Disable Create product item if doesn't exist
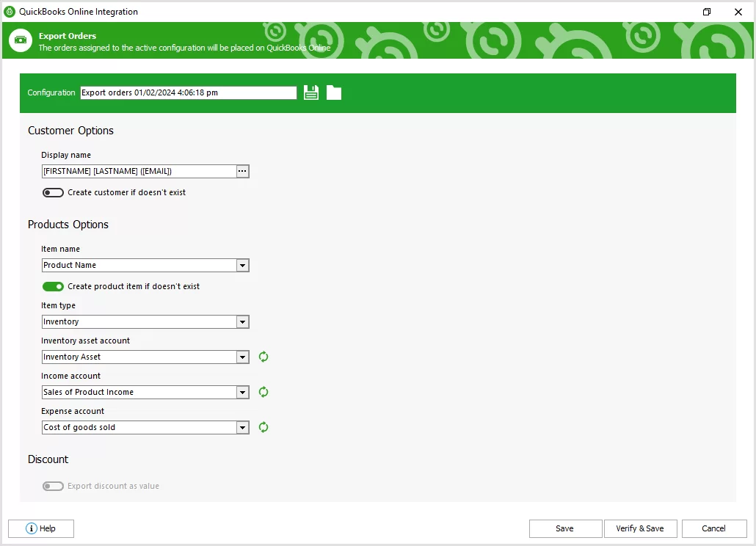 click(x=53, y=286)
